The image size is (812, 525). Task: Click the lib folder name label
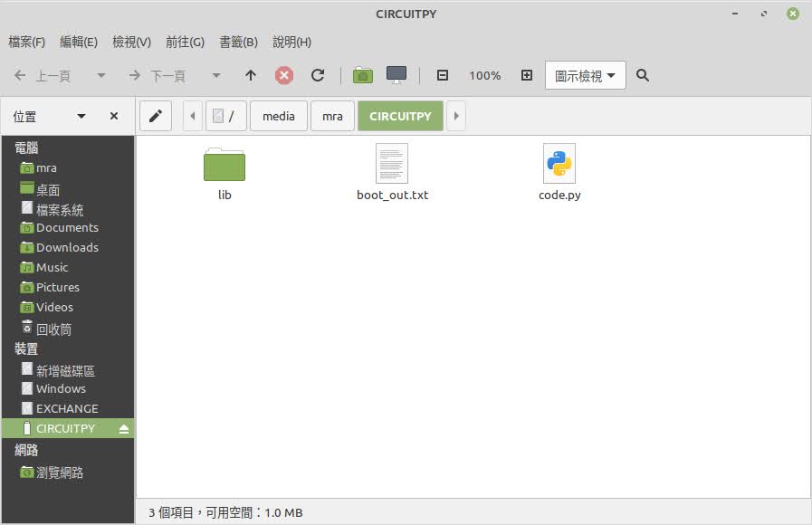click(224, 195)
